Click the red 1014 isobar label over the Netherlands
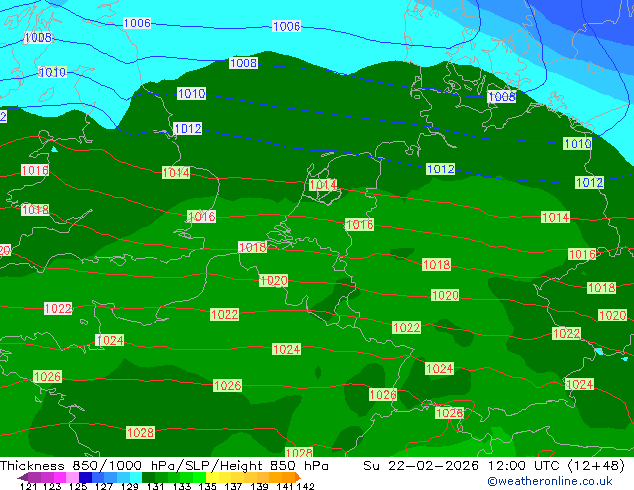Image resolution: width=634 pixels, height=490 pixels. coord(323,185)
